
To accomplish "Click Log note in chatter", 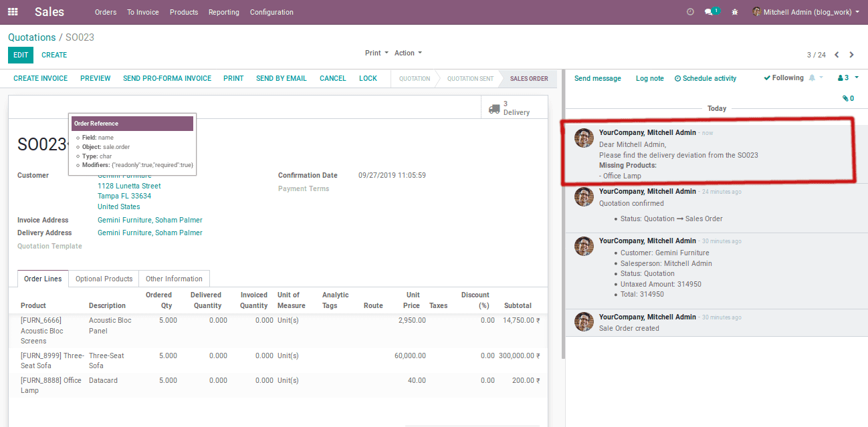I will (650, 78).
